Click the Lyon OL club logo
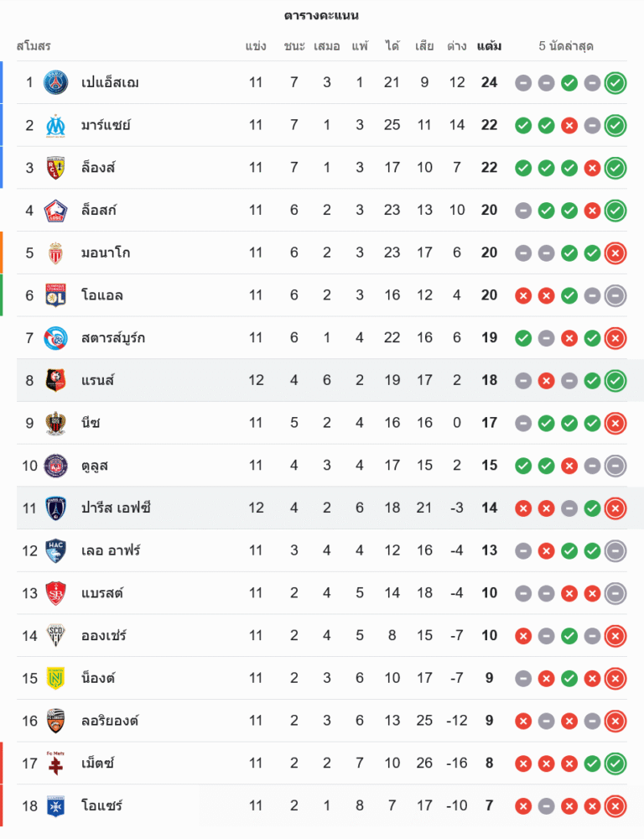The height and width of the screenshot is (839, 644). point(55,295)
